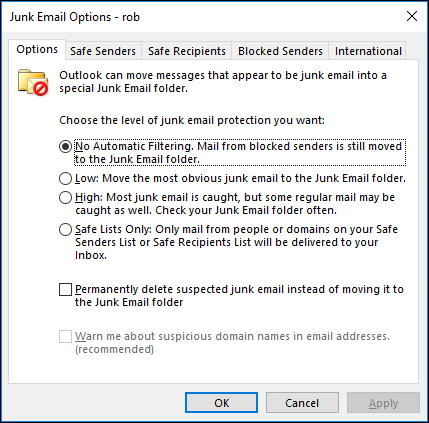Go to the Blocked Senders tab
This screenshot has height=423, width=429.
pos(280,51)
